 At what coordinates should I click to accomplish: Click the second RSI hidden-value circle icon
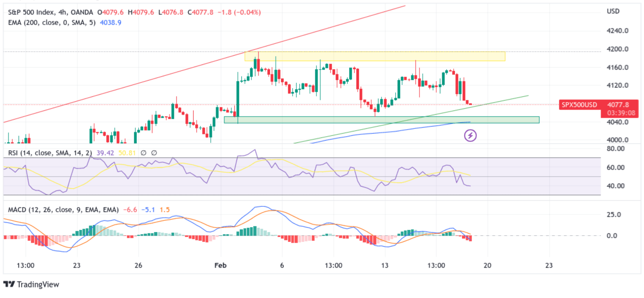tap(154, 153)
